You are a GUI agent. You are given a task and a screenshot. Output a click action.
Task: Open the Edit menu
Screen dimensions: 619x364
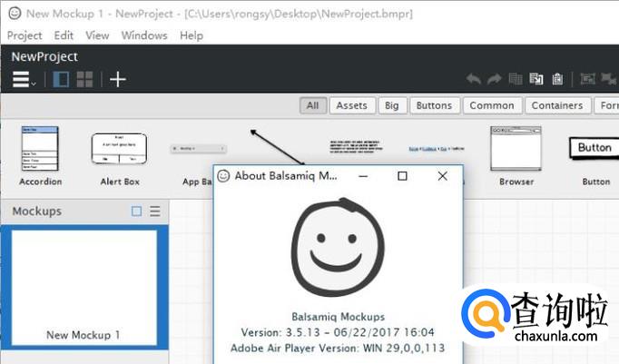pyautogui.click(x=64, y=35)
